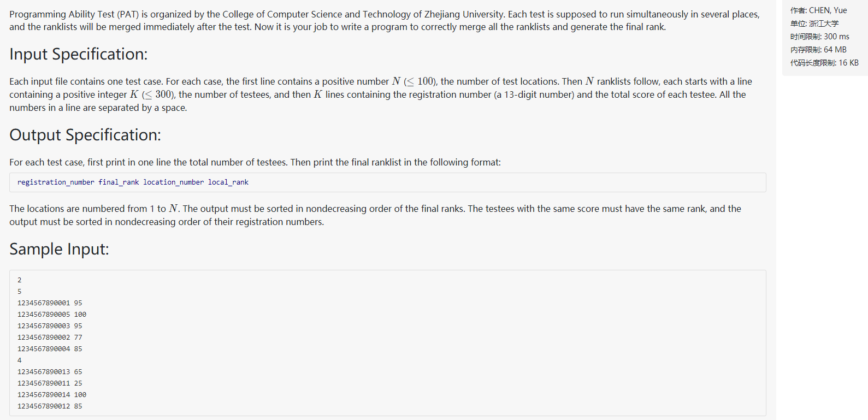Click the Input Specification heading
868x420 pixels.
78,54
